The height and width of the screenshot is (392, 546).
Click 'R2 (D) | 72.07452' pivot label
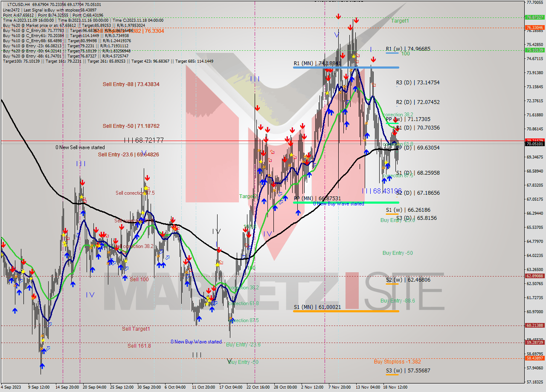pyautogui.click(x=418, y=102)
